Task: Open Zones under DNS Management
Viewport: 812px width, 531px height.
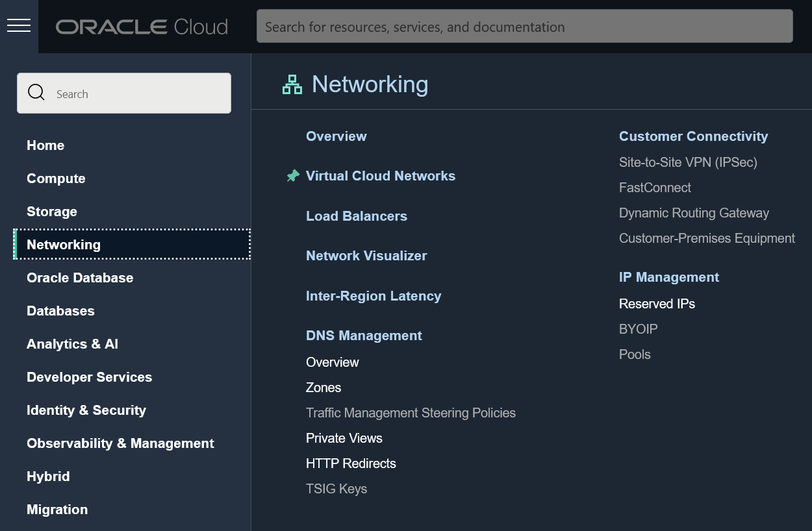Action: (324, 388)
